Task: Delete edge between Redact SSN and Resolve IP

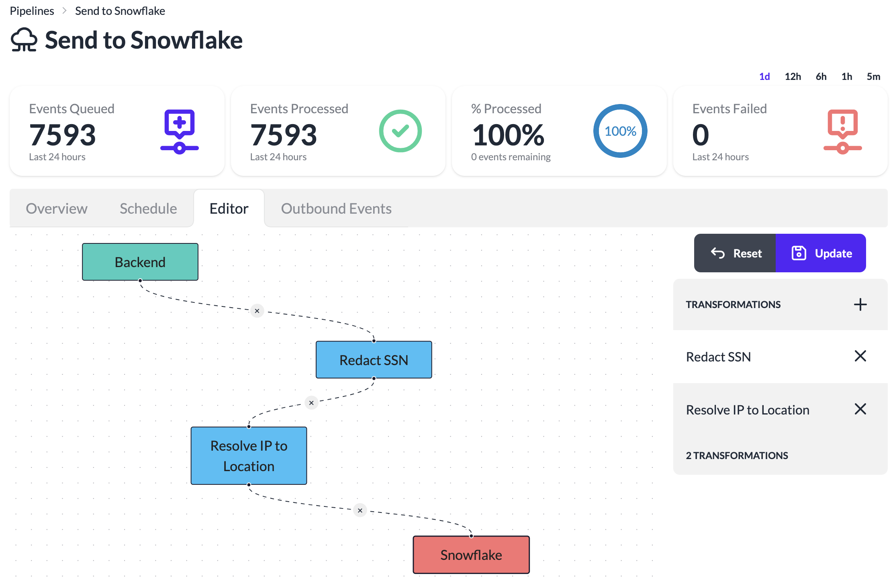Action: coord(311,403)
